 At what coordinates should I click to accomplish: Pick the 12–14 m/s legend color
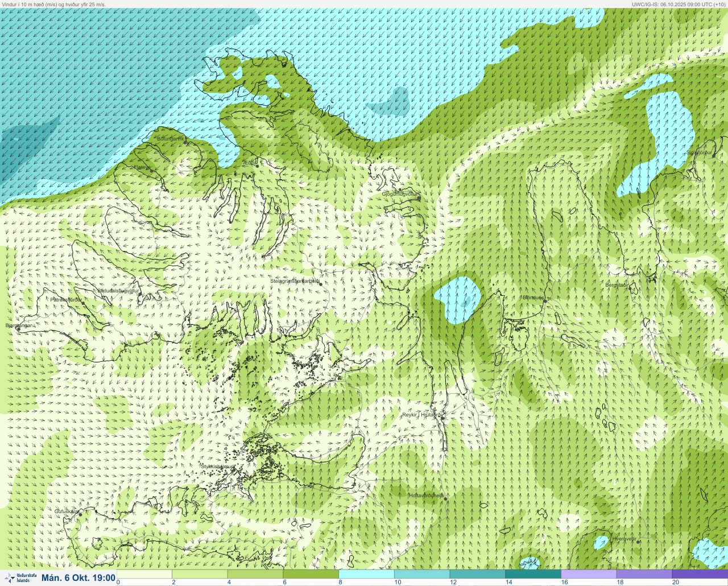pos(478,574)
